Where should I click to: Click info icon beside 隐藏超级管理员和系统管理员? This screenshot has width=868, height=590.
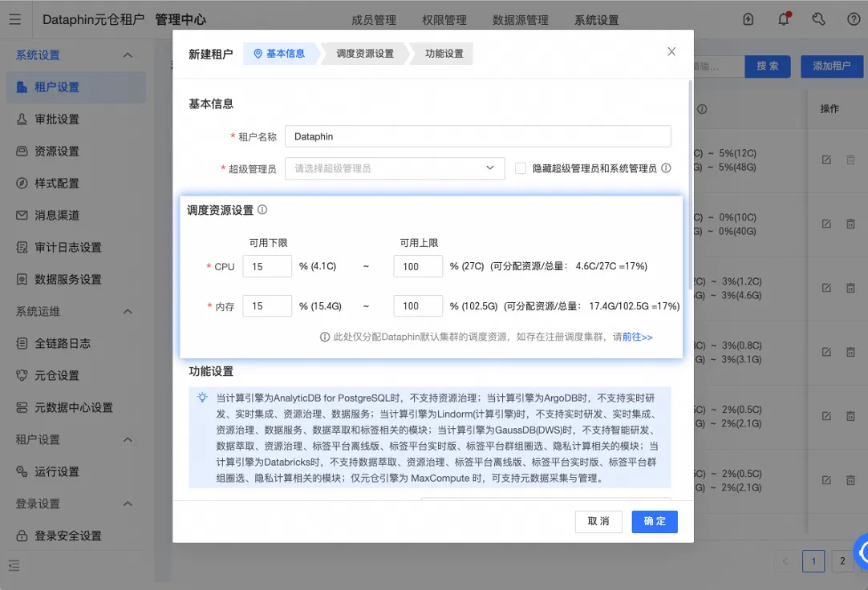(x=667, y=168)
